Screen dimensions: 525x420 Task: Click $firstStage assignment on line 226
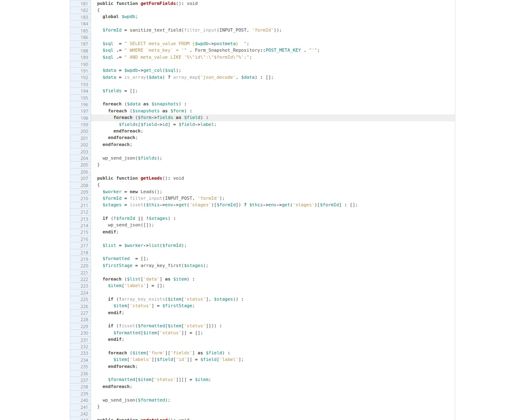tap(154, 306)
